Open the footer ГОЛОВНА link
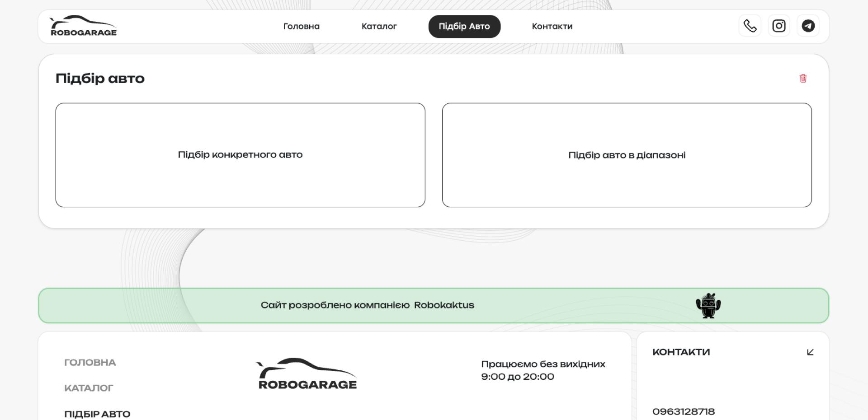 [90, 363]
